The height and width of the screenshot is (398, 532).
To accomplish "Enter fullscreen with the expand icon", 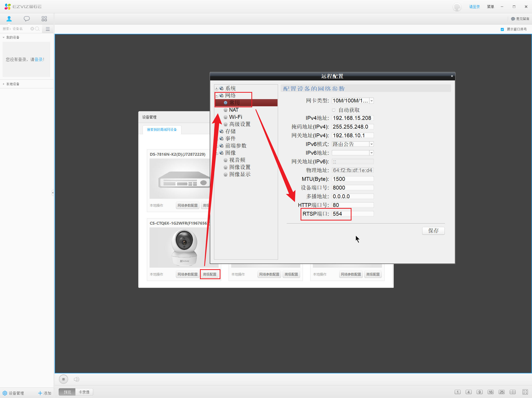I will coord(525,392).
